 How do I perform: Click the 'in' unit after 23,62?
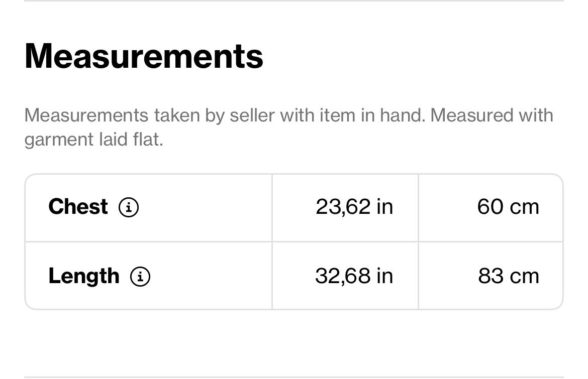(x=385, y=207)
